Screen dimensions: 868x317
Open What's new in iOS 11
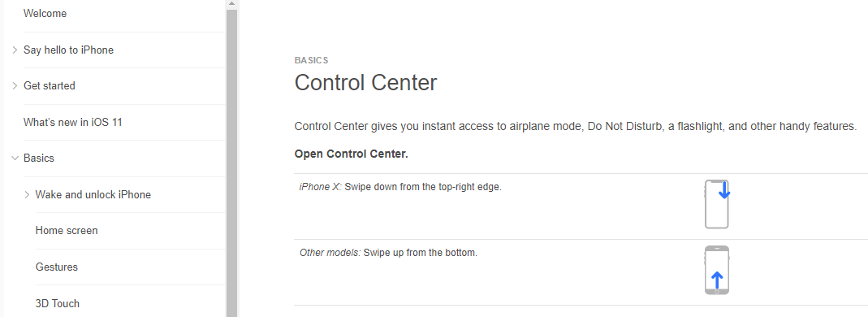click(72, 122)
